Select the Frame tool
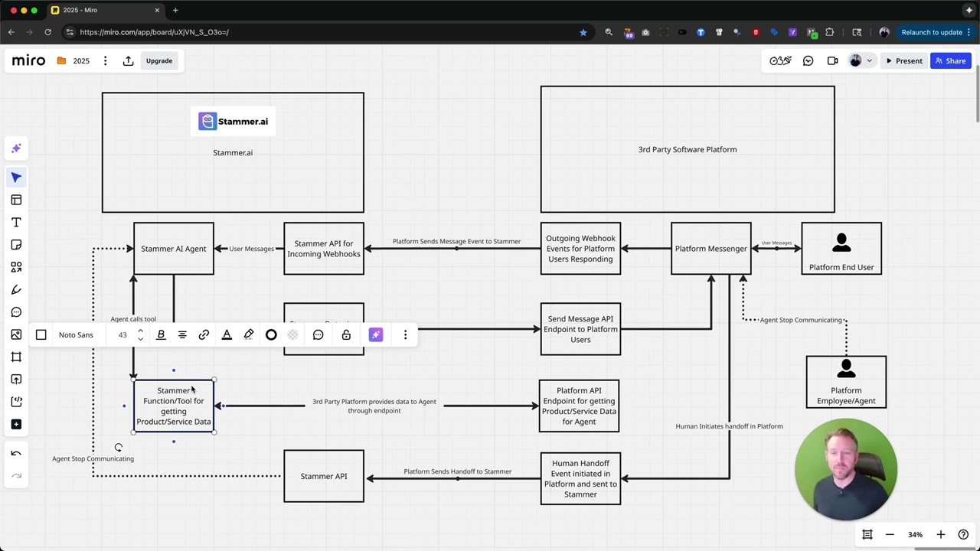980x551 pixels. (x=16, y=357)
